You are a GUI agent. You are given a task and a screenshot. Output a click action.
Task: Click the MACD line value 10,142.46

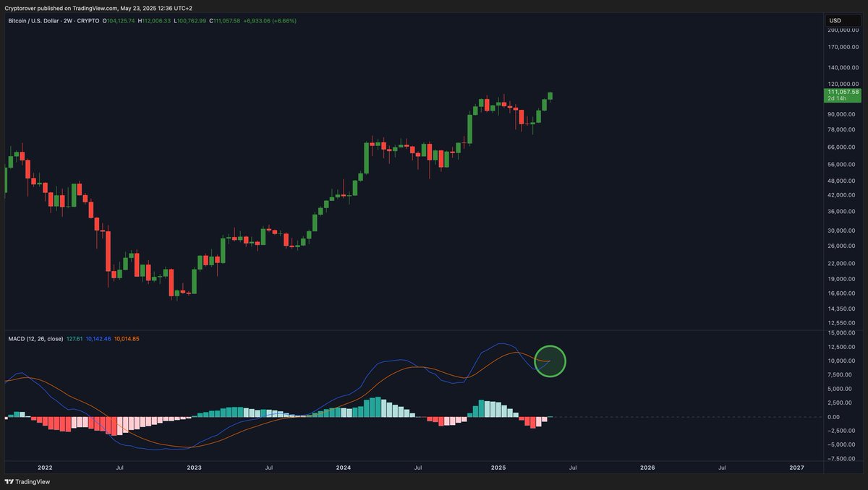click(98, 338)
